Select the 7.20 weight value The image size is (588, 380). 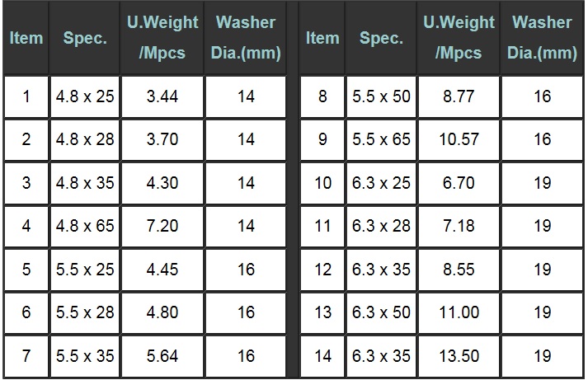pos(162,227)
